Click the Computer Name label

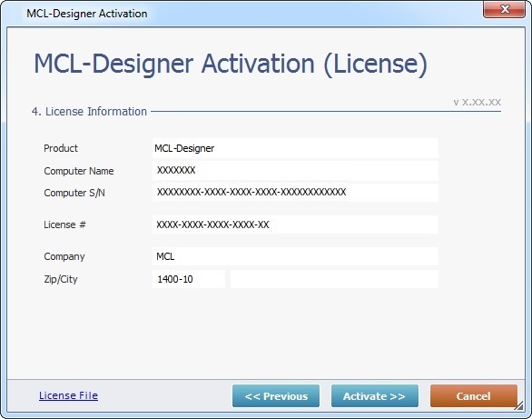(79, 171)
